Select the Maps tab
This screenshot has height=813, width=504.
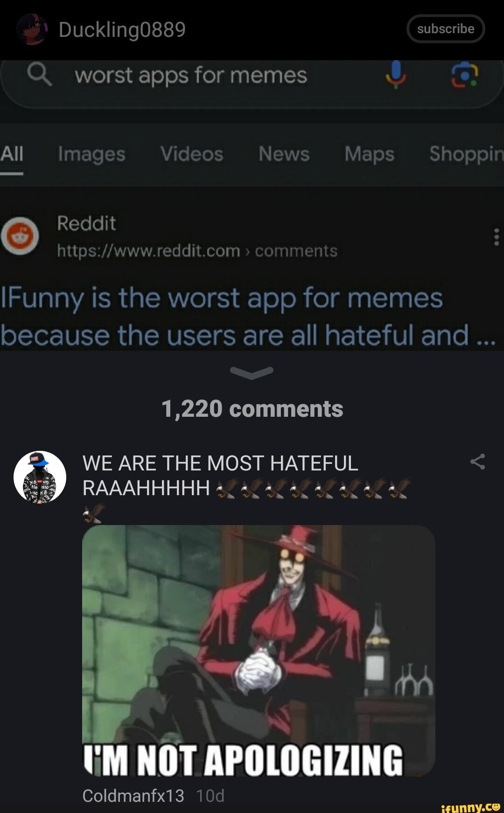370,154
